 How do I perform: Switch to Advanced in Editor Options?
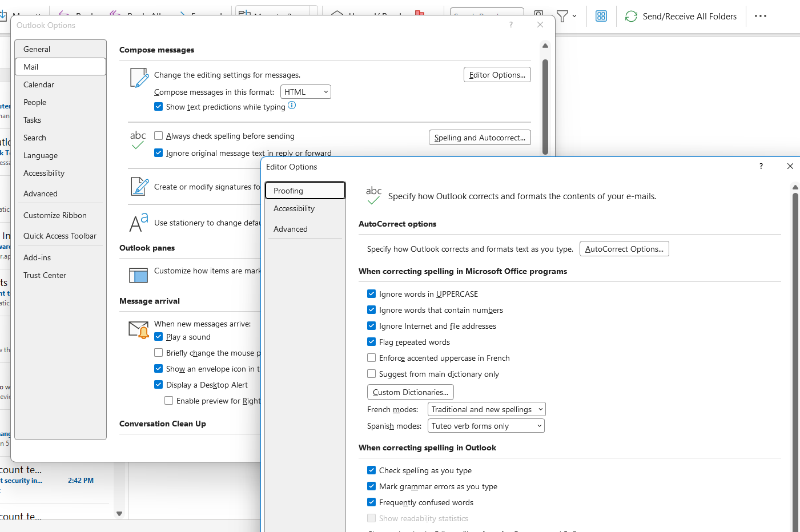click(x=305, y=229)
